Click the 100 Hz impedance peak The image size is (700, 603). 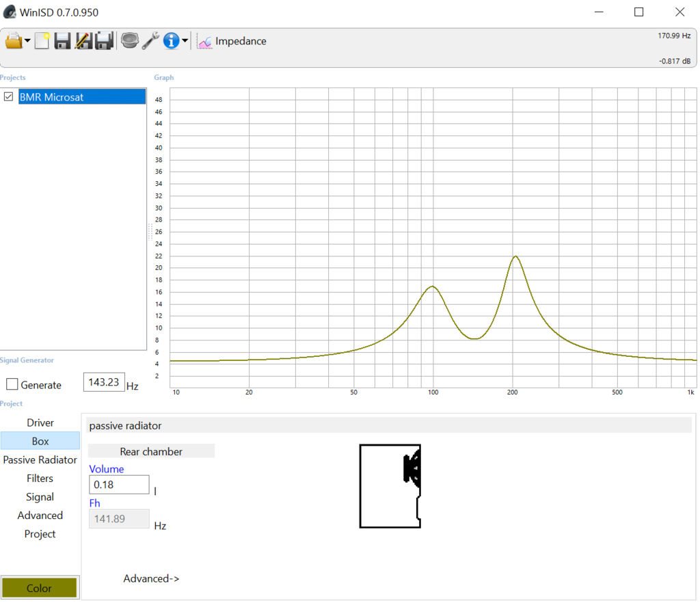432,286
